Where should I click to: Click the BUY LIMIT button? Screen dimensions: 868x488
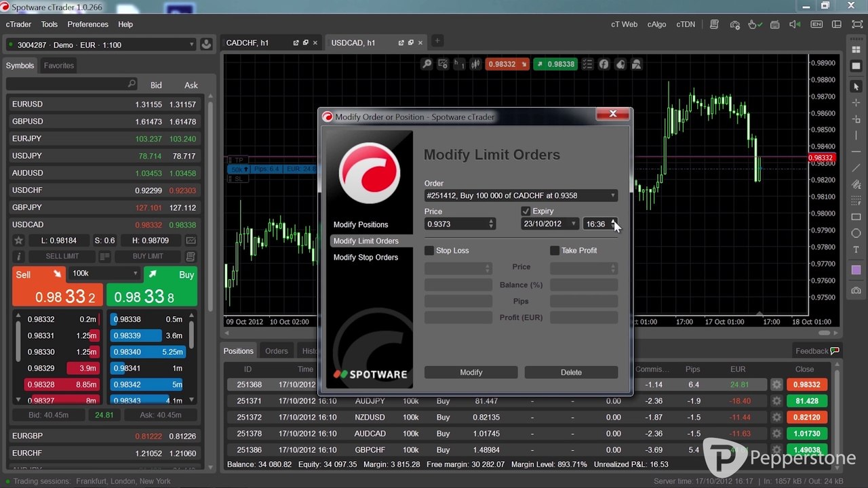tap(148, 257)
